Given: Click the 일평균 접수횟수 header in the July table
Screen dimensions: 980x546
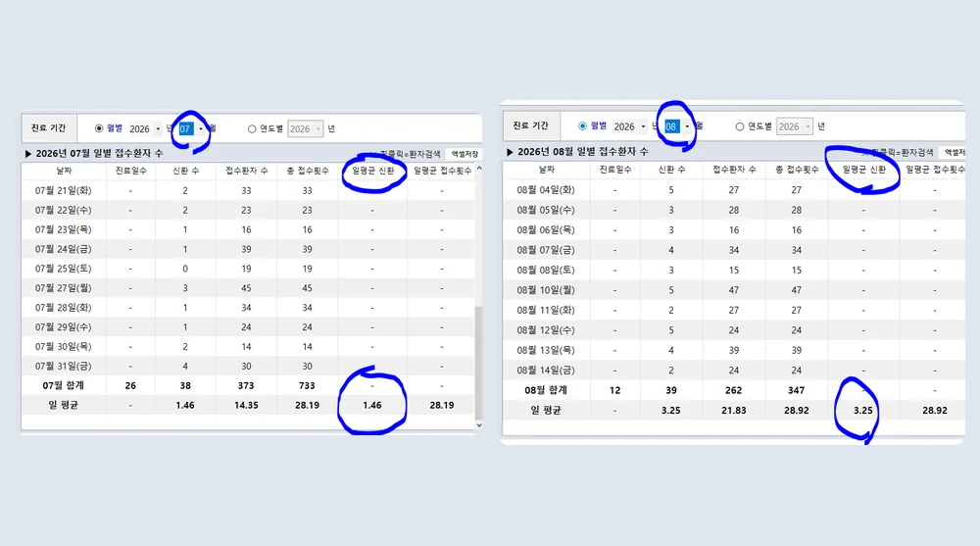Looking at the screenshot, I should (x=442, y=171).
